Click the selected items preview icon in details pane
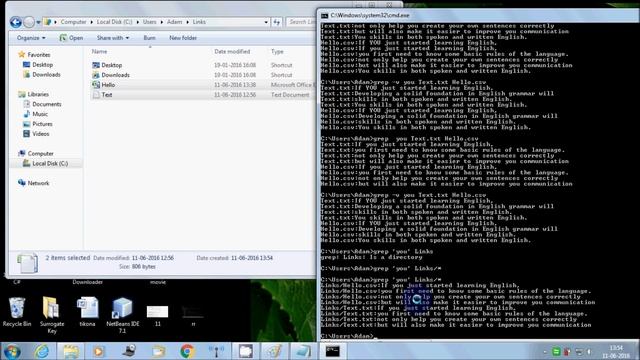The height and width of the screenshot is (360, 640). [x=28, y=263]
